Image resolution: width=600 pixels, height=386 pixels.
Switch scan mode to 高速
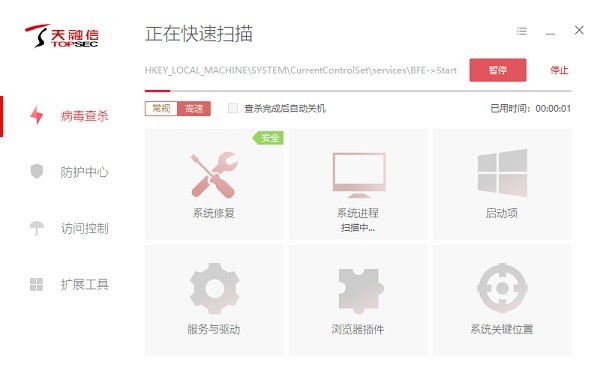click(x=194, y=109)
